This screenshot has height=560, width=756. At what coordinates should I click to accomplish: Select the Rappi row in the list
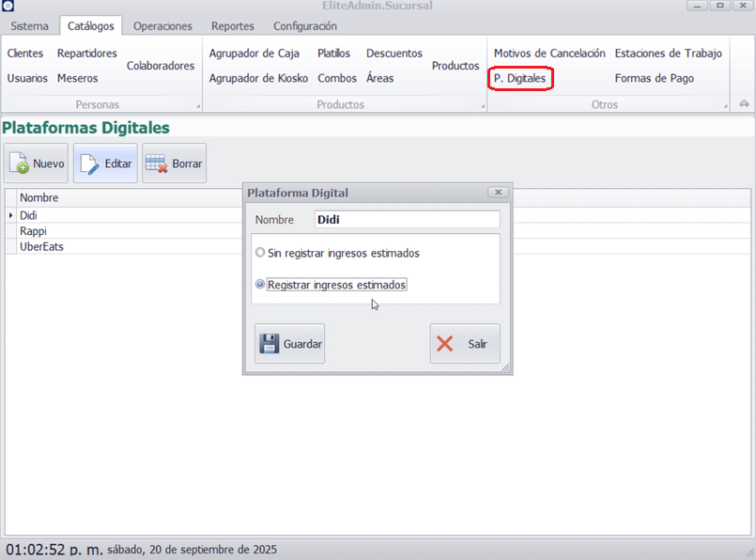(x=34, y=231)
